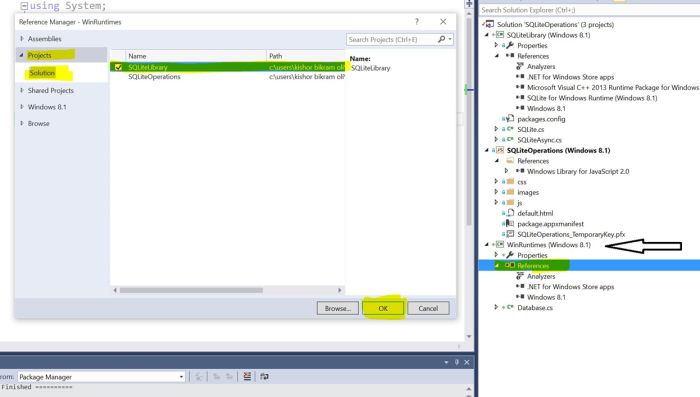Click the default.html file icon
Image resolution: width=700 pixels, height=397 pixels.
point(510,213)
